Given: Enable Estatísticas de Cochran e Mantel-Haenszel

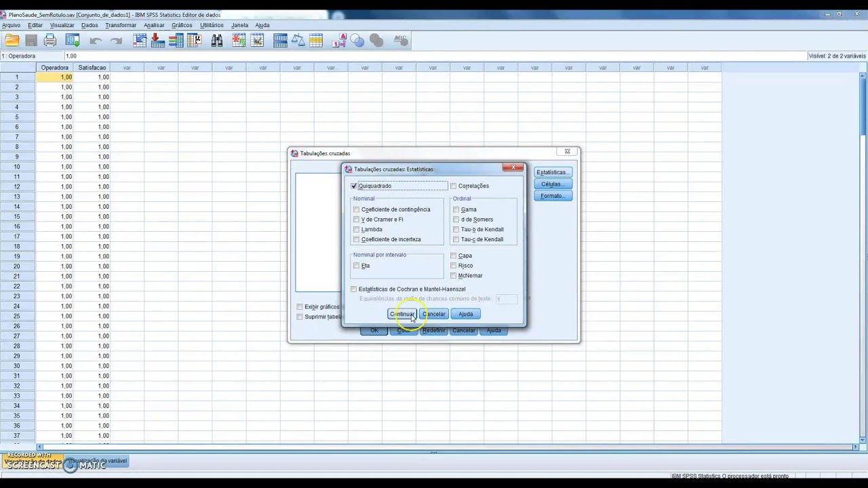Looking at the screenshot, I should pyautogui.click(x=354, y=289).
